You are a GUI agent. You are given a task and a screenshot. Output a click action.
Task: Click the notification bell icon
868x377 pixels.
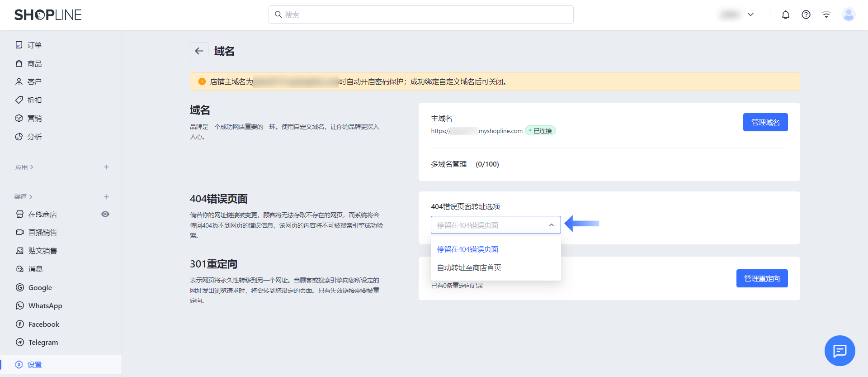pos(786,15)
